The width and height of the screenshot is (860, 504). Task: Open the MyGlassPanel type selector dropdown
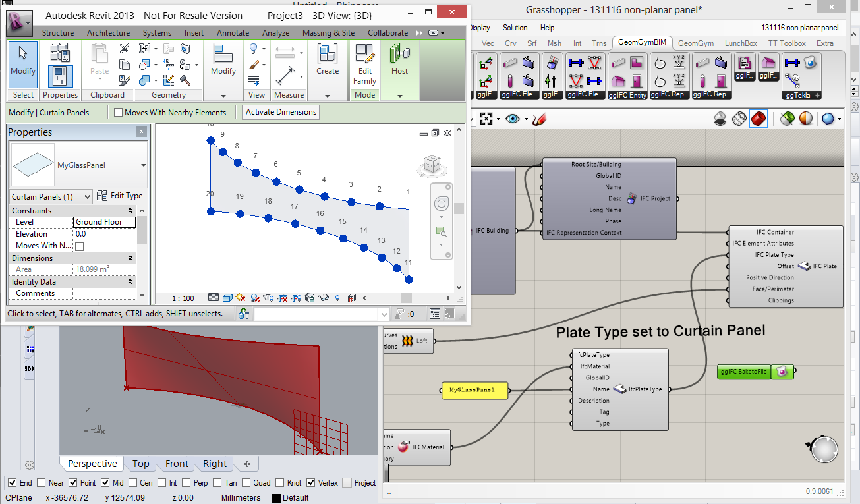click(x=143, y=165)
